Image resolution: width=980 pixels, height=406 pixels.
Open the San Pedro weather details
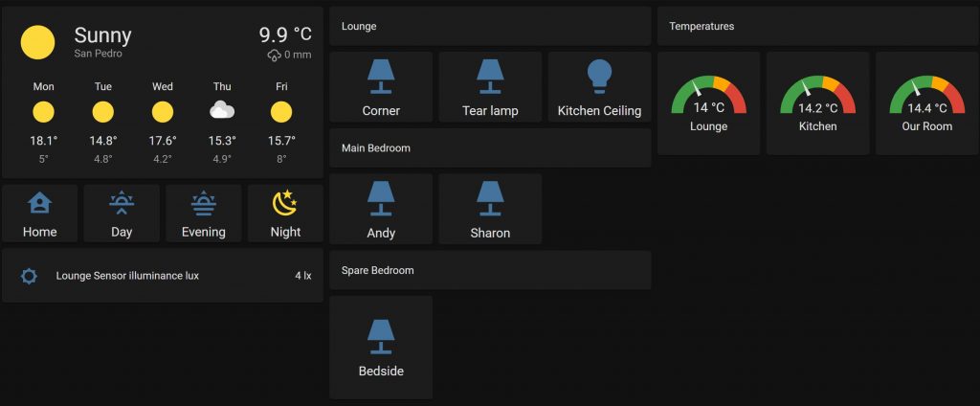pos(100,54)
